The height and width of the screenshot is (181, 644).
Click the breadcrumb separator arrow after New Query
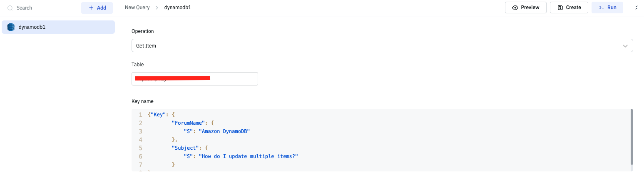157,8
